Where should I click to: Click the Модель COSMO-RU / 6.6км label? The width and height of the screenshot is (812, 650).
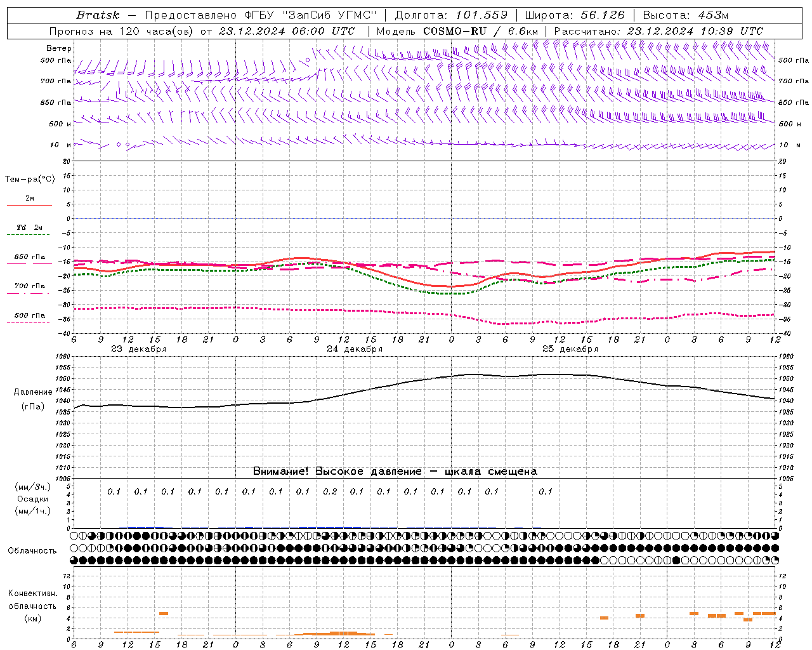tap(457, 31)
